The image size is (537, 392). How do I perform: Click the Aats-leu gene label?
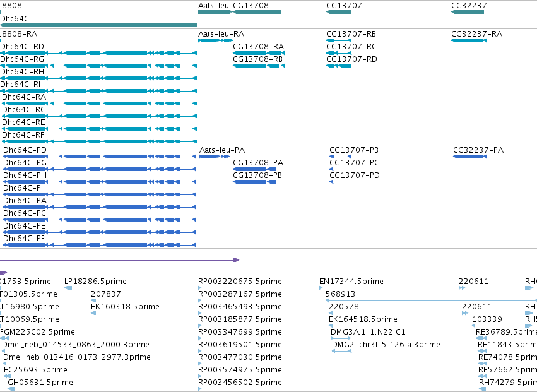213,6
